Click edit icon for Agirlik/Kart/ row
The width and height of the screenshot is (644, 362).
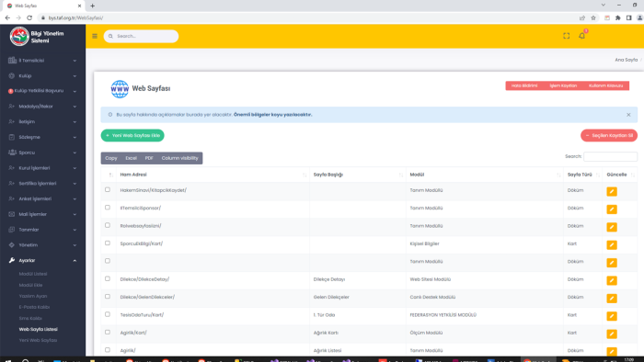(x=612, y=334)
